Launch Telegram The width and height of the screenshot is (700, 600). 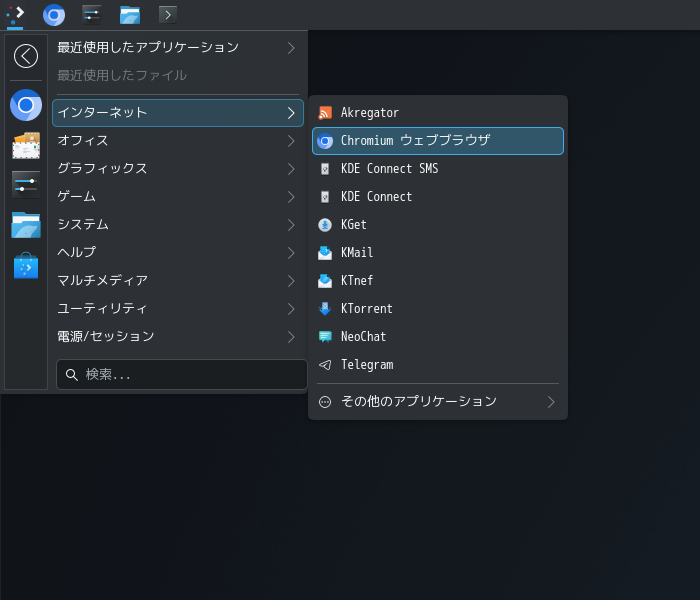click(x=438, y=365)
